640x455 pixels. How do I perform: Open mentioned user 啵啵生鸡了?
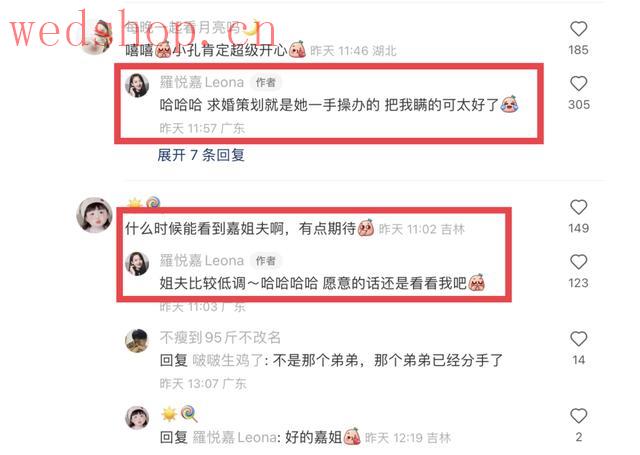(227, 360)
